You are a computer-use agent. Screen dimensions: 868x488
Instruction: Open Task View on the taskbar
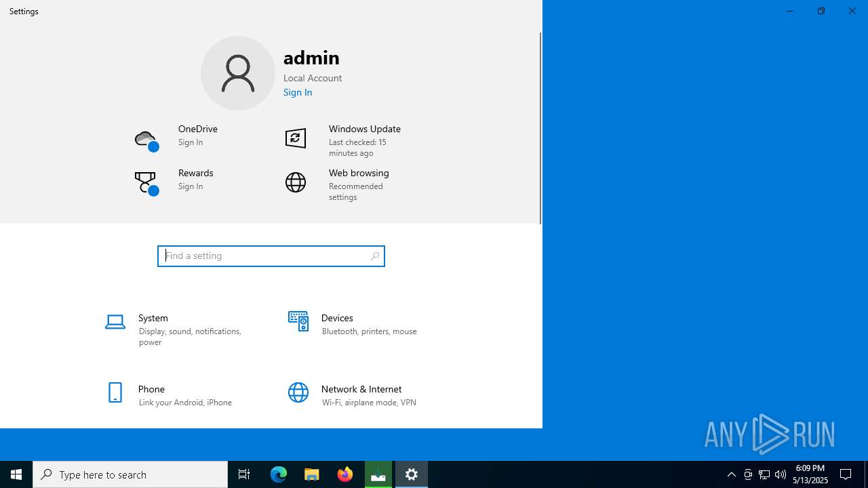click(244, 474)
